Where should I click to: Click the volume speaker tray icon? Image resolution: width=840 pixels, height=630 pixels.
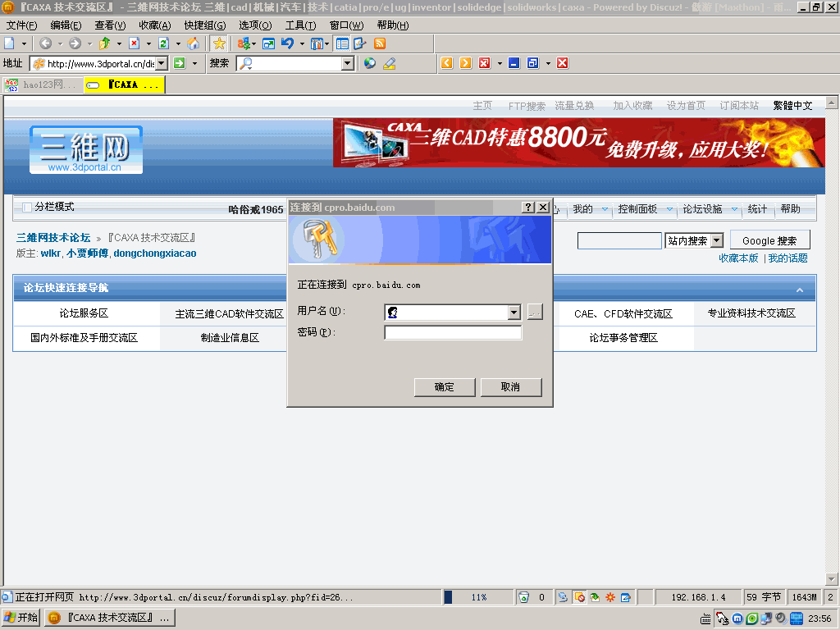pos(781,619)
